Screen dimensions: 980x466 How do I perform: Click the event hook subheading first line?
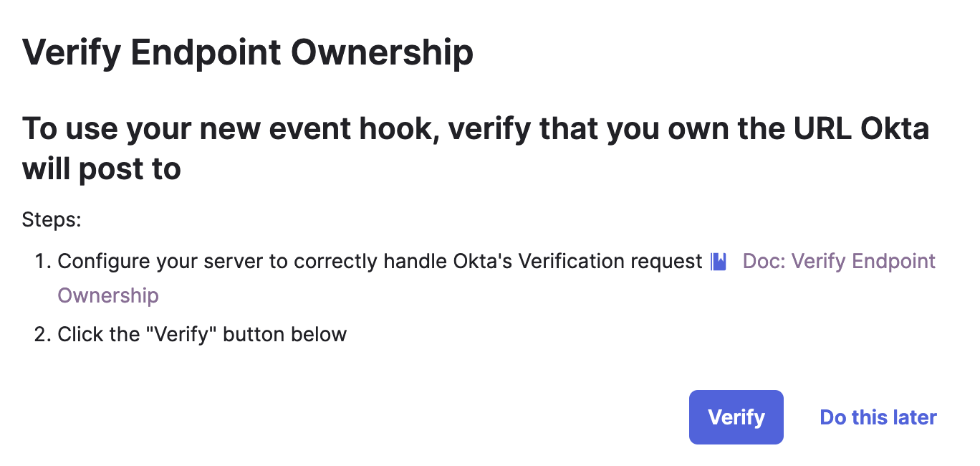(476, 129)
